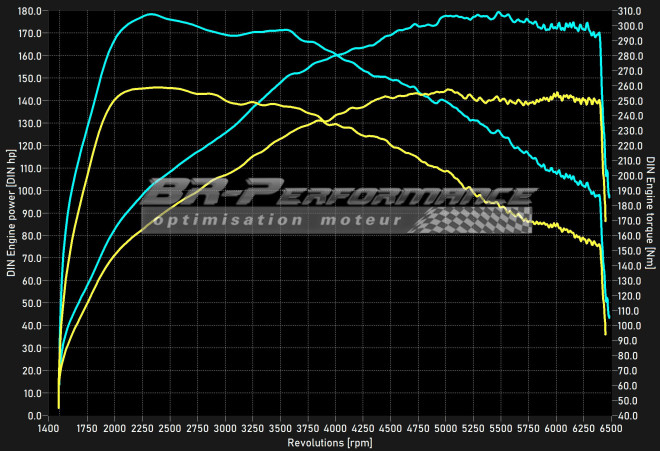
Task: Select the 0.0 tick on power axis
Action: pos(36,416)
